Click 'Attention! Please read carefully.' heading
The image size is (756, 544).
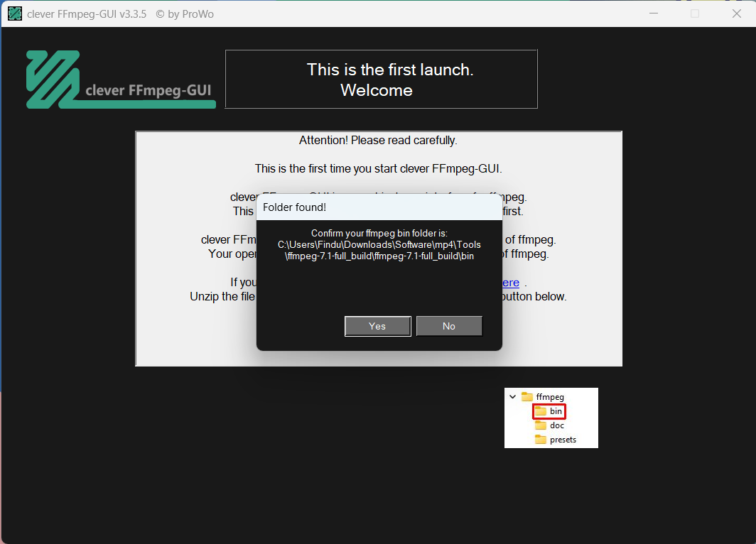[378, 140]
